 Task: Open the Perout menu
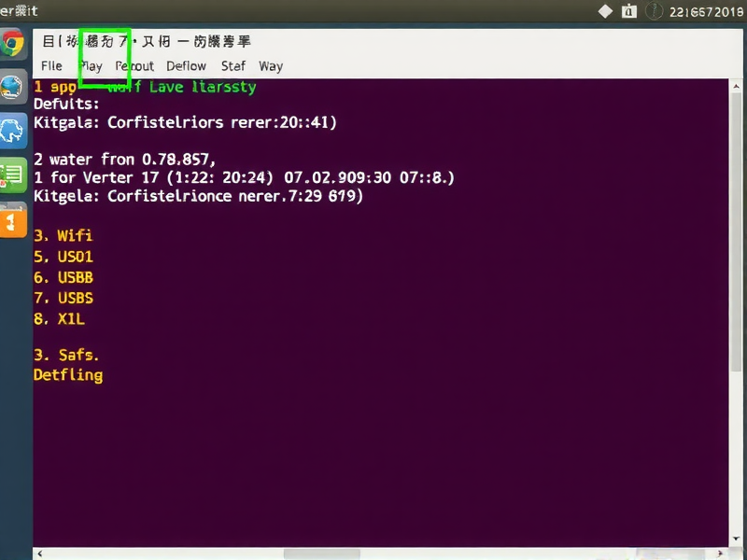coord(134,65)
